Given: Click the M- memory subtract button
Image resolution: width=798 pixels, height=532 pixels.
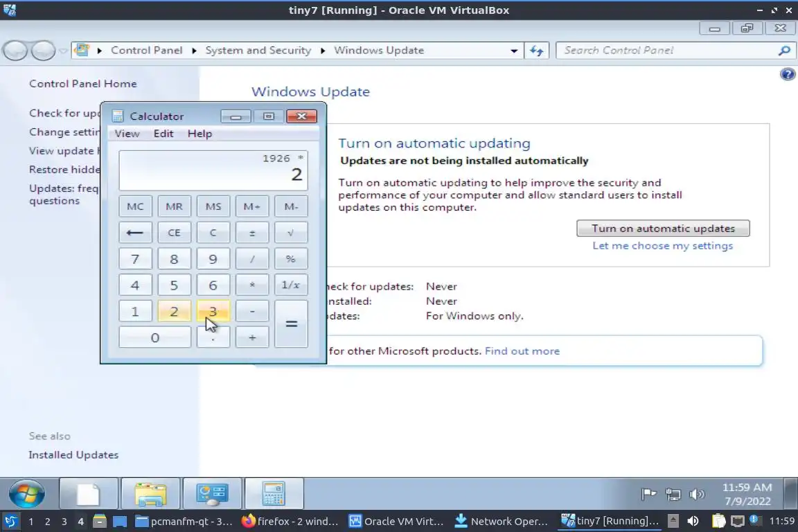Looking at the screenshot, I should pyautogui.click(x=291, y=206).
